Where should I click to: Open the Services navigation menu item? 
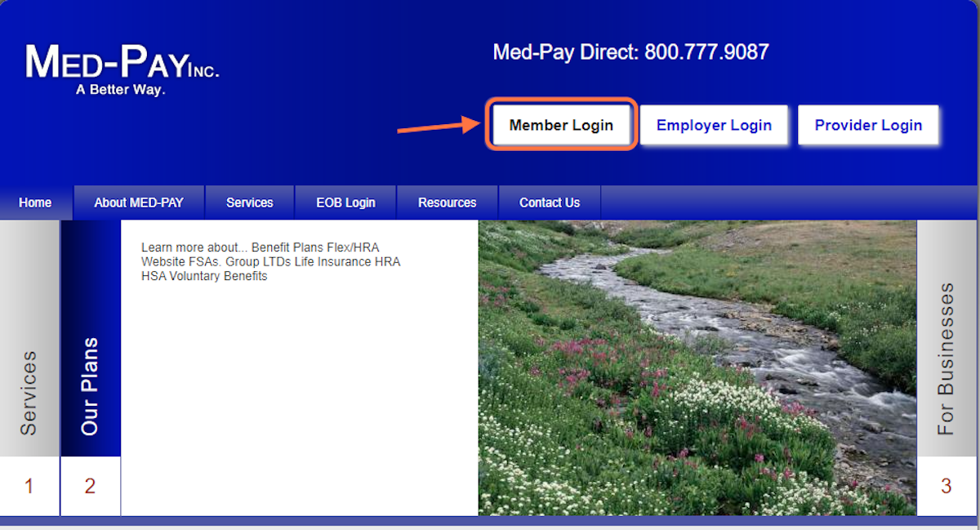[x=250, y=203]
